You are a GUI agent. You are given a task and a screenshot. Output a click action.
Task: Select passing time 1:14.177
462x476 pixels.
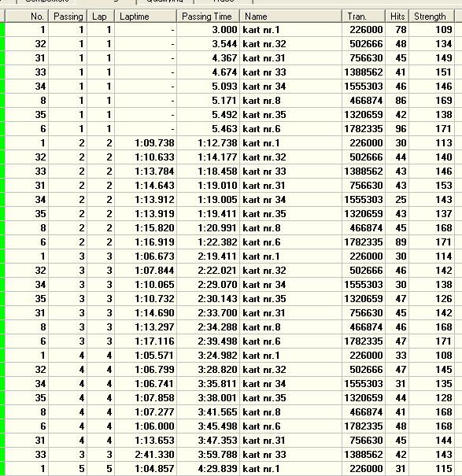tap(208, 157)
